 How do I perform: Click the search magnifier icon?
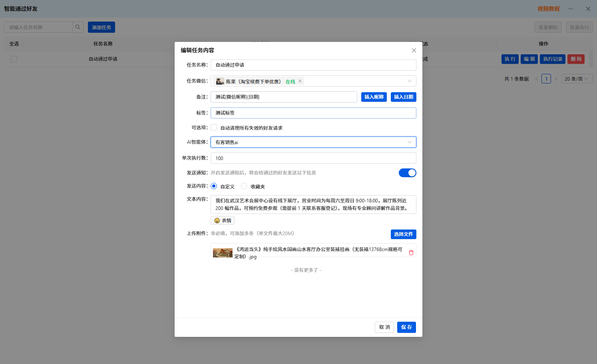click(78, 27)
